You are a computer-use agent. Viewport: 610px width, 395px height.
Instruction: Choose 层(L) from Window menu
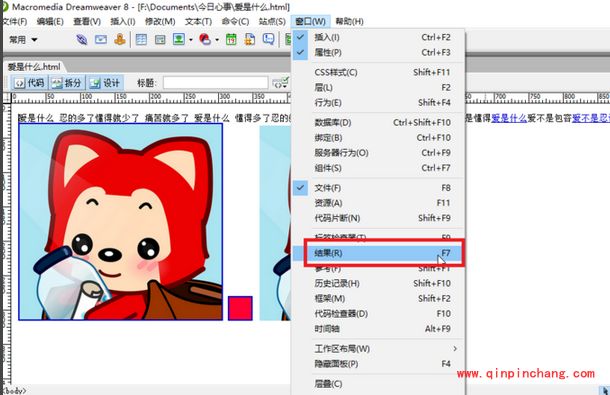pyautogui.click(x=378, y=88)
